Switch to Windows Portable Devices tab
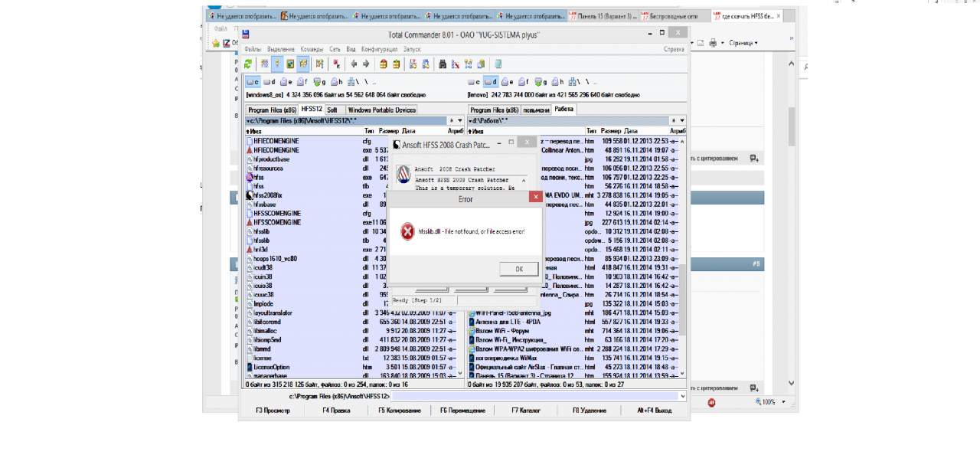Viewport: 980px width, 468px height. (x=382, y=110)
